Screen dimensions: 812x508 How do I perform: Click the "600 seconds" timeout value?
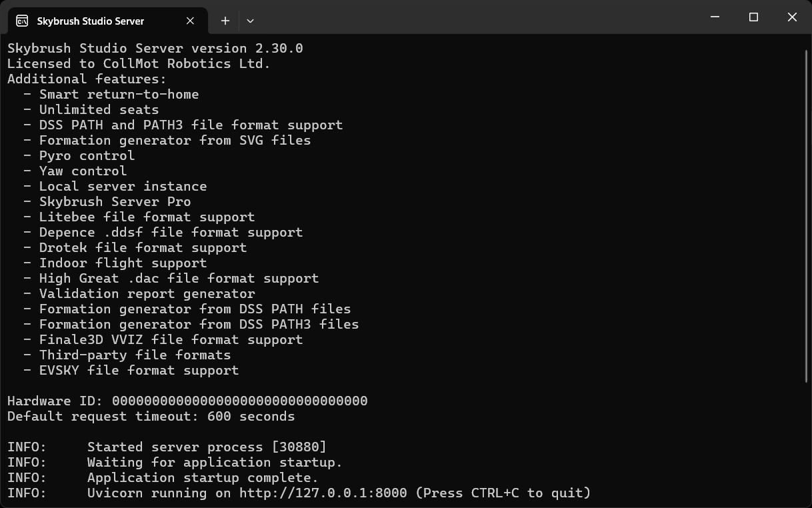(x=251, y=417)
